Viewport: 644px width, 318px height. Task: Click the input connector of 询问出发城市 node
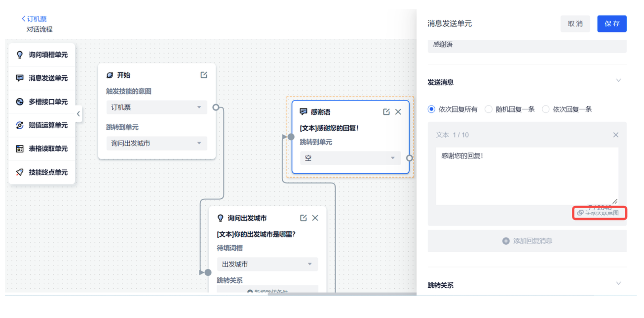[x=208, y=272]
